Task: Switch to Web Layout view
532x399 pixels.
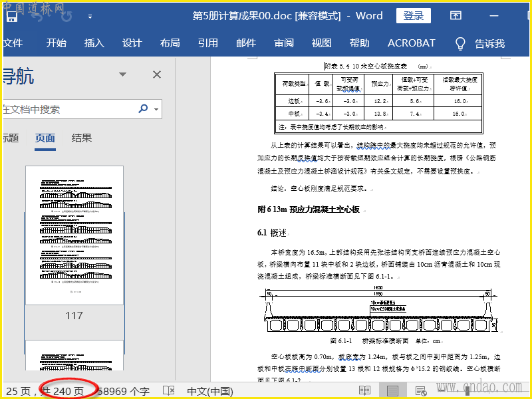Action: [422, 390]
